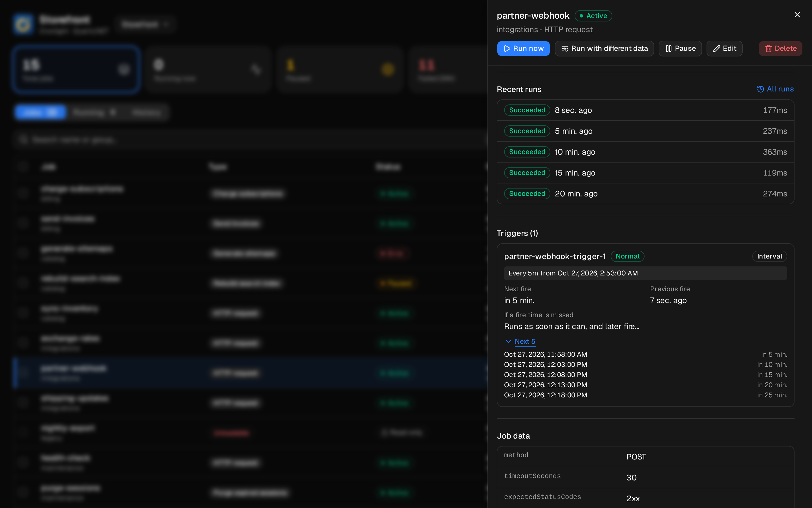Click the Next 5 link text

(x=525, y=341)
